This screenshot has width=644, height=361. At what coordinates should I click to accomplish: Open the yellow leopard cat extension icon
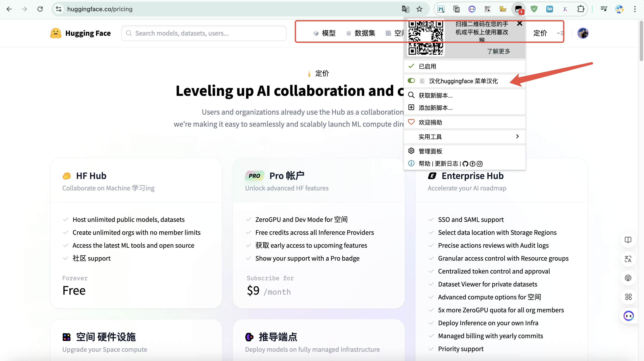click(503, 9)
